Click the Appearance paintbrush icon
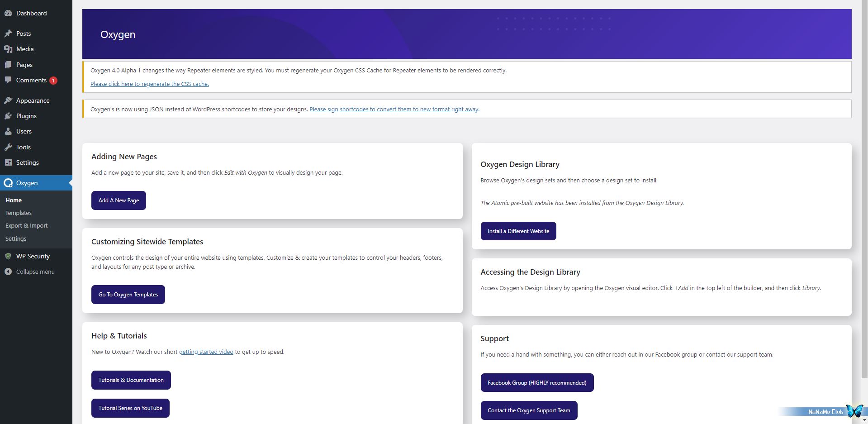868x424 pixels. [8, 100]
